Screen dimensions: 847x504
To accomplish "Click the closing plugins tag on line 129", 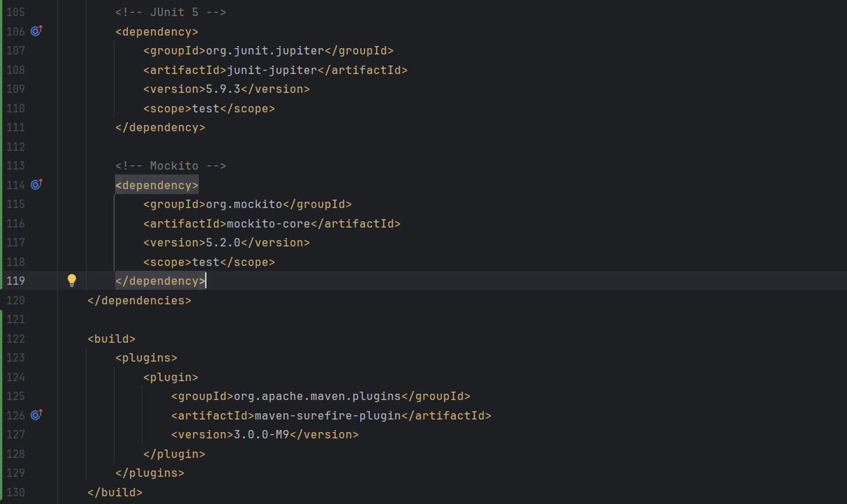I will click(150, 473).
